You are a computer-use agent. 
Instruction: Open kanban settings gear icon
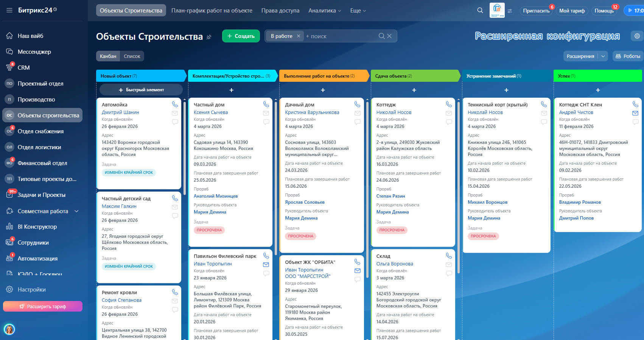pyautogui.click(x=637, y=36)
